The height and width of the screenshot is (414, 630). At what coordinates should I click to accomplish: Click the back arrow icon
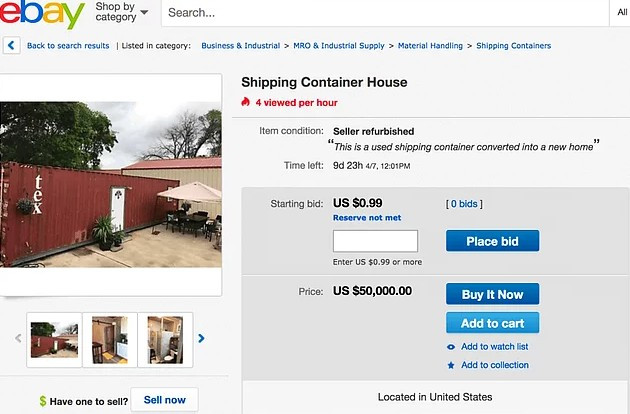(12, 45)
